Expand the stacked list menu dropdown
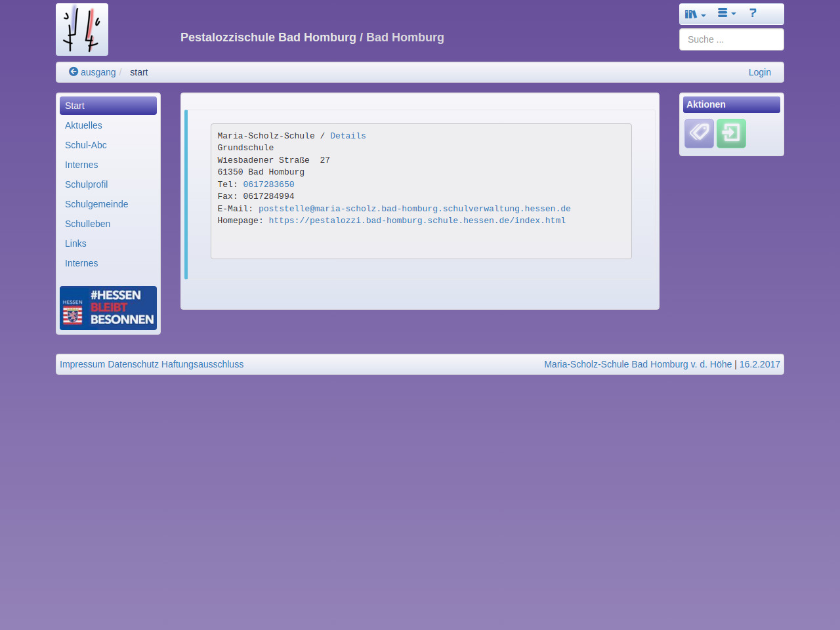840x630 pixels. click(x=726, y=13)
